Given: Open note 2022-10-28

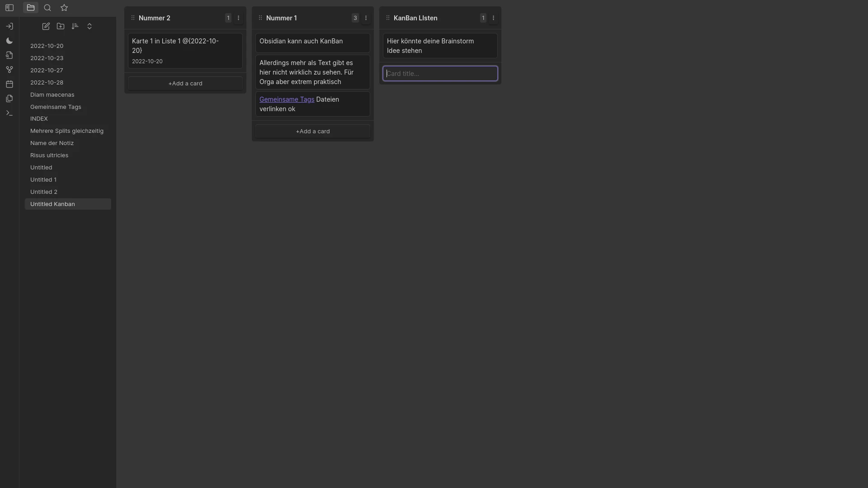Looking at the screenshot, I should 68,83.
